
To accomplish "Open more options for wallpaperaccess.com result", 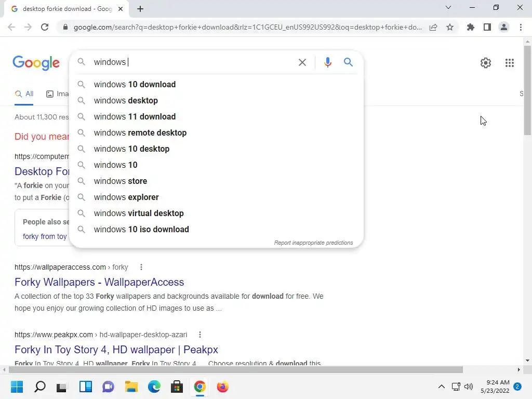I will coord(141,268).
